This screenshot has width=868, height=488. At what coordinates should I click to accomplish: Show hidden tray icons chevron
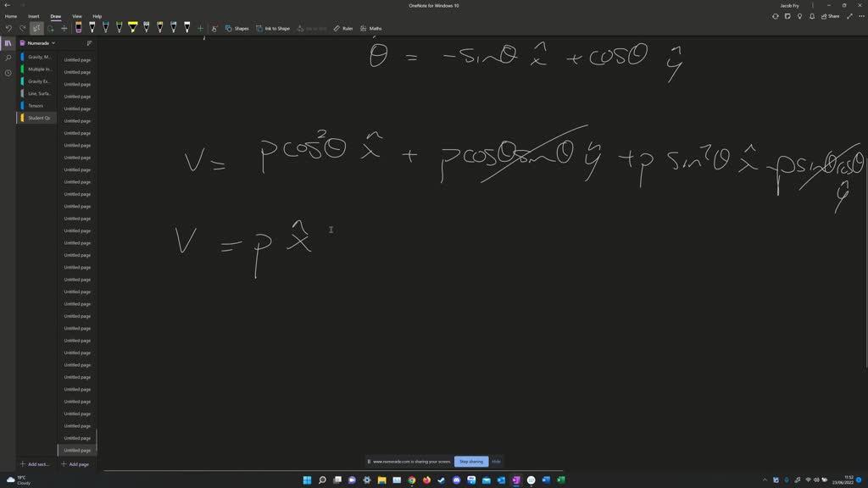click(765, 480)
